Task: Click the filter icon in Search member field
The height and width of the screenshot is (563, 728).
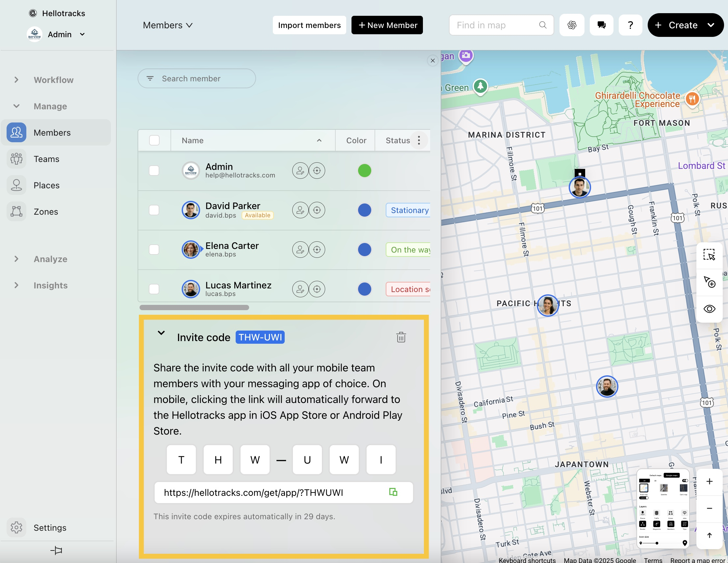Action: (x=150, y=78)
